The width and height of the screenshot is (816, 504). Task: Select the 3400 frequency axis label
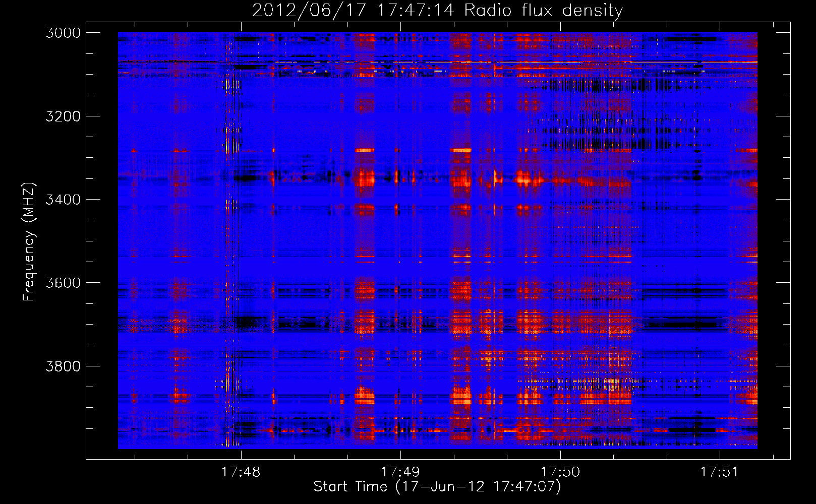(x=63, y=200)
